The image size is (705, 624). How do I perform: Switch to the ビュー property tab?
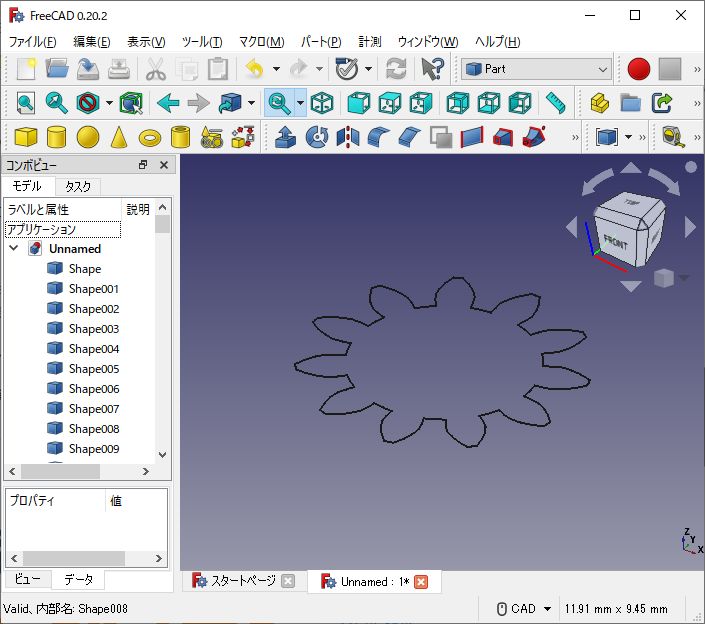pos(27,579)
